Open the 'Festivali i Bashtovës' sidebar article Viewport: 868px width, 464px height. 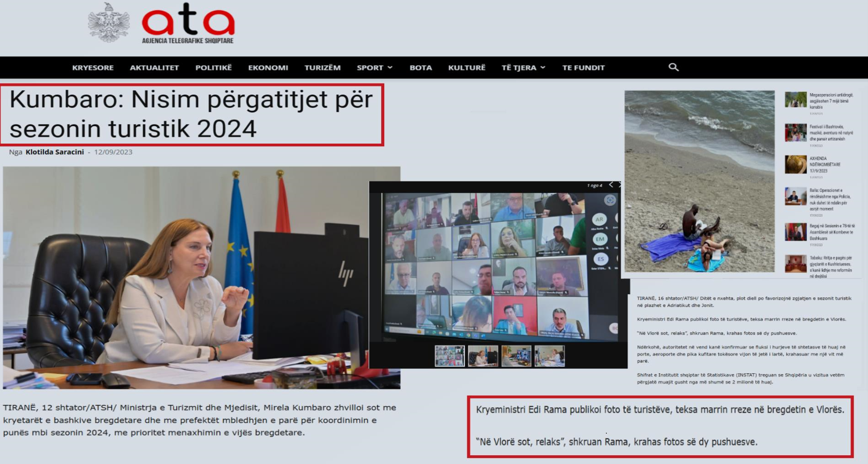(830, 133)
